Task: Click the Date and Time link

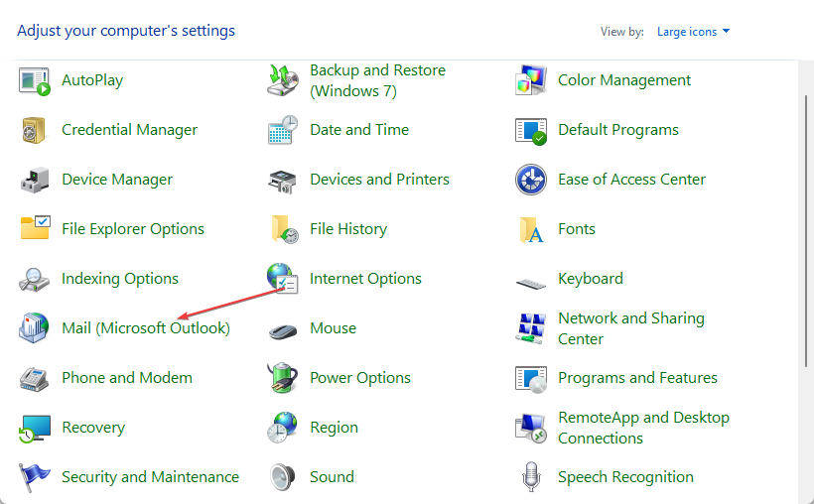Action: (359, 130)
